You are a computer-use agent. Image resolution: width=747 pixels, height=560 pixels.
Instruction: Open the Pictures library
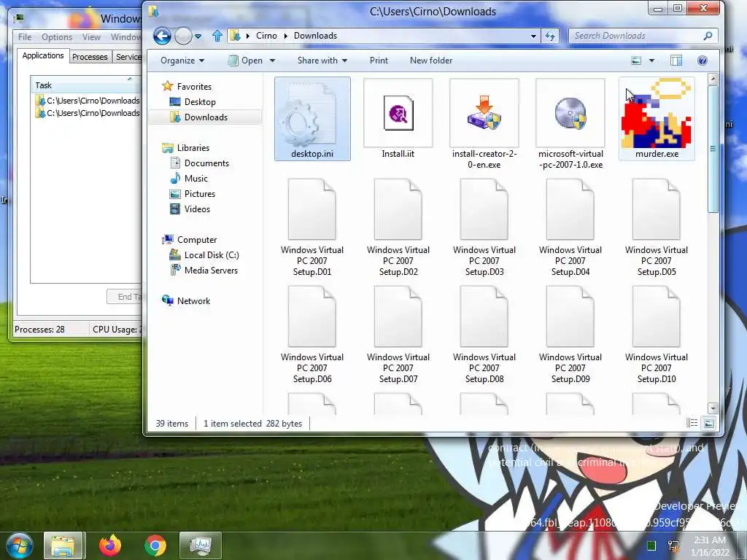pos(193,194)
